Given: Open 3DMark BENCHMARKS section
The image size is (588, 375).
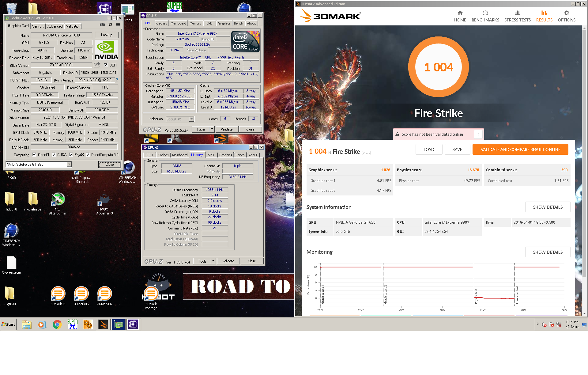Looking at the screenshot, I should (485, 16).
